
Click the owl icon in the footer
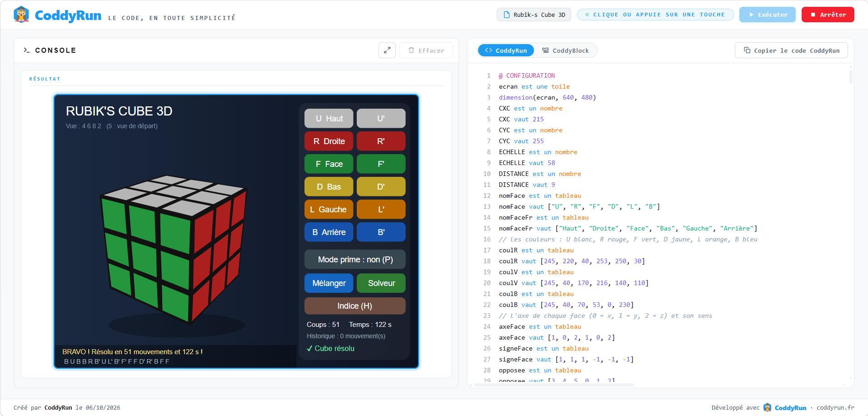[767, 407]
